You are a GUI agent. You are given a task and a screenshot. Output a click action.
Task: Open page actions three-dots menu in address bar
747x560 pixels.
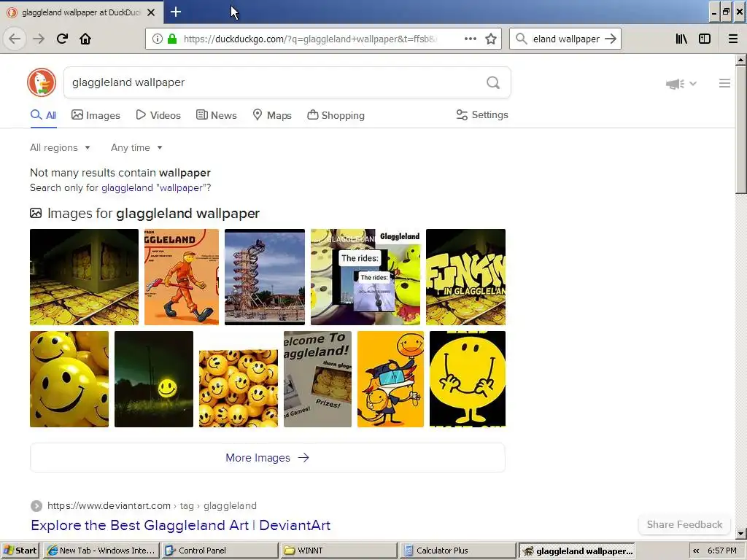[471, 39]
